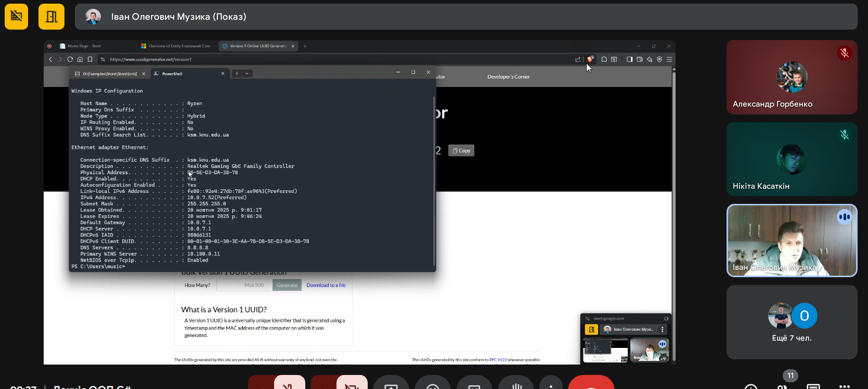Click the picture-in-picture yellow door icon

(x=591, y=330)
